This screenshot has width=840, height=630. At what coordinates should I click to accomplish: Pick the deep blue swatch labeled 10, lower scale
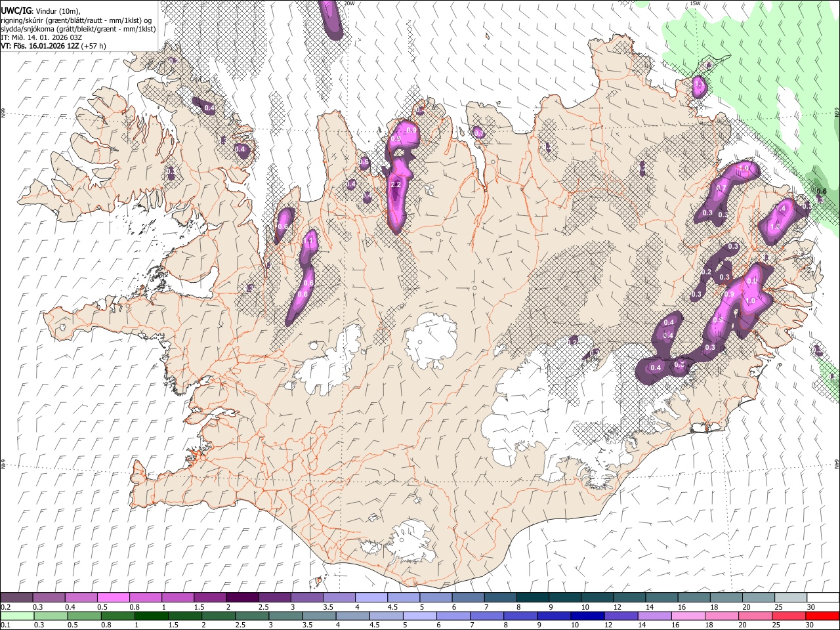(x=587, y=616)
